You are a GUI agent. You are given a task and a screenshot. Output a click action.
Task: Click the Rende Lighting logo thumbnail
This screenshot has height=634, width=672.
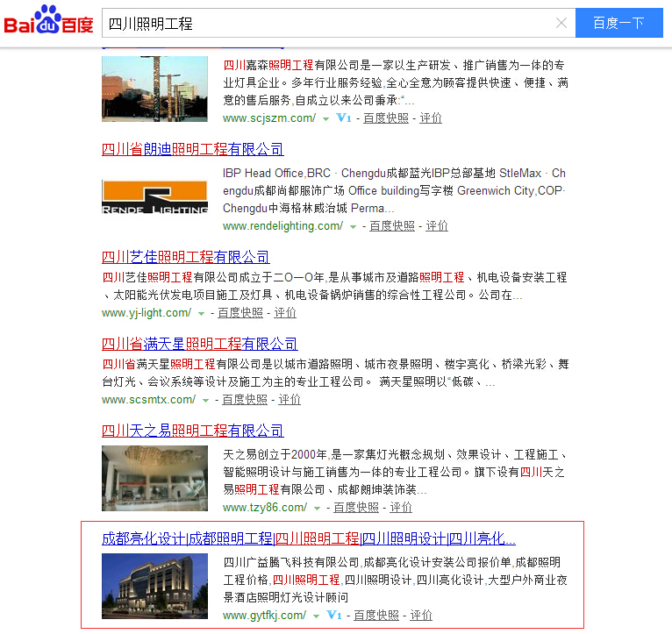pyautogui.click(x=154, y=197)
